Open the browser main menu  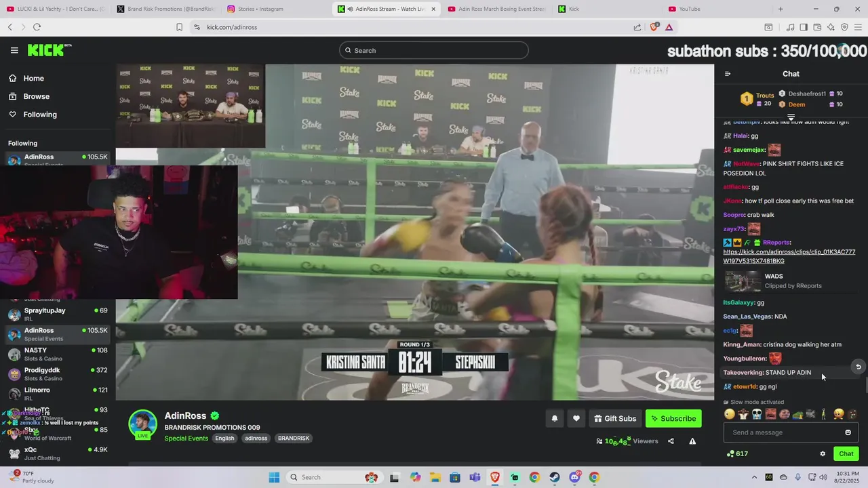coord(858,27)
